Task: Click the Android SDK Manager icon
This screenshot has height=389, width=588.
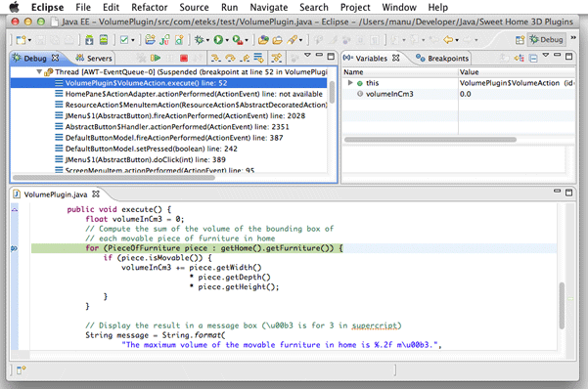Action: point(89,40)
